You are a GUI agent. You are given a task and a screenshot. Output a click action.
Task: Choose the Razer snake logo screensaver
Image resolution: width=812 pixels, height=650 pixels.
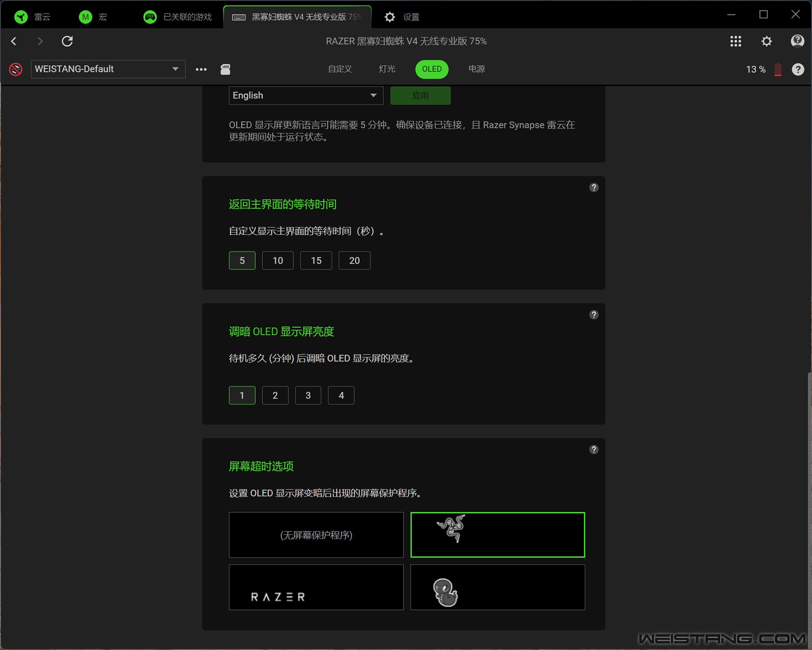click(x=498, y=535)
